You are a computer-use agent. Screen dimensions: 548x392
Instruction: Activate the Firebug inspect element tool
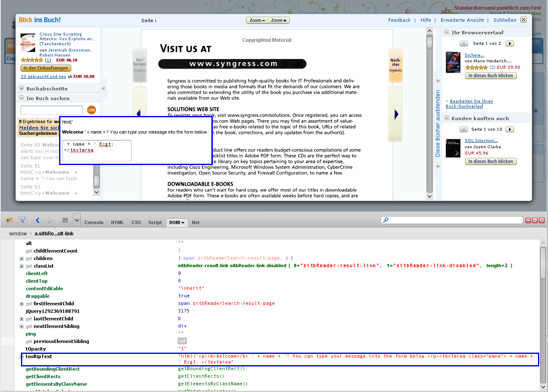tap(22, 220)
